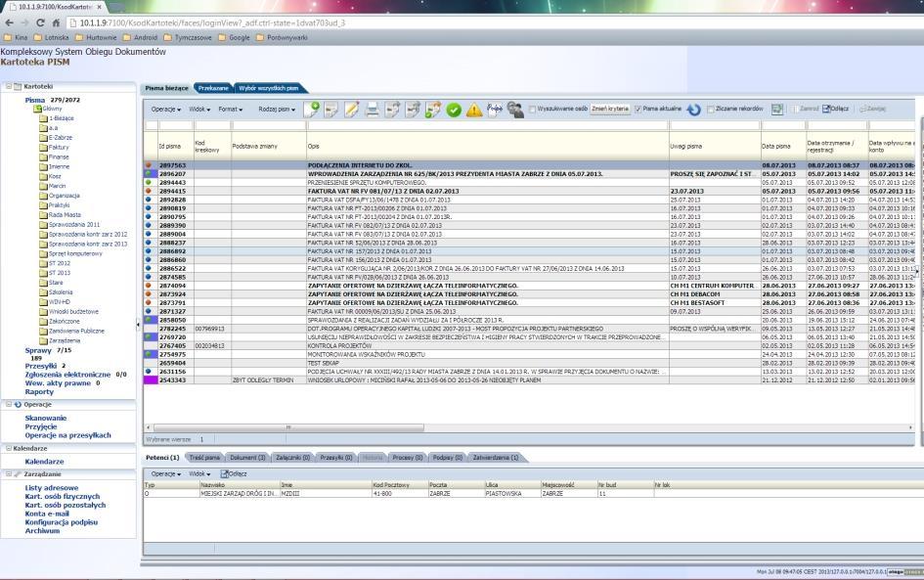
Task: Open the Faktury folder icon
Action: (43, 148)
